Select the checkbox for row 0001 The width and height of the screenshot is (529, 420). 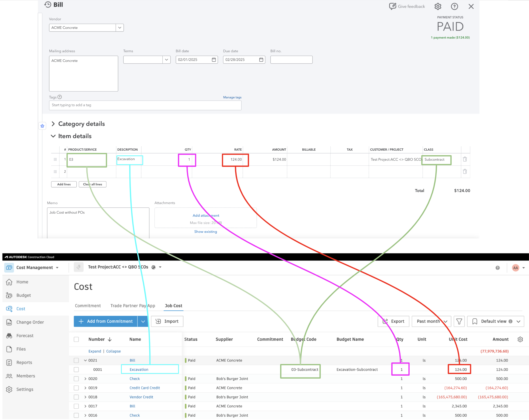click(x=76, y=369)
